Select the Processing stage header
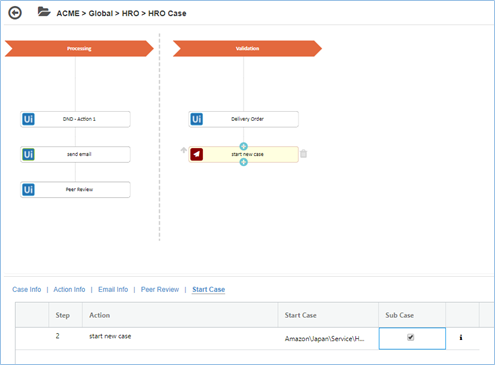Screen dimensions: 495x365 (79, 49)
